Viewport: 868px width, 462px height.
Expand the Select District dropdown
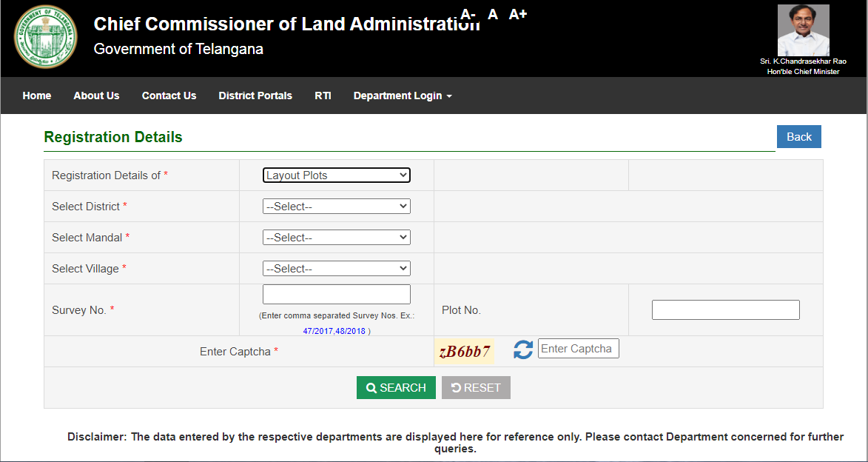pyautogui.click(x=337, y=207)
